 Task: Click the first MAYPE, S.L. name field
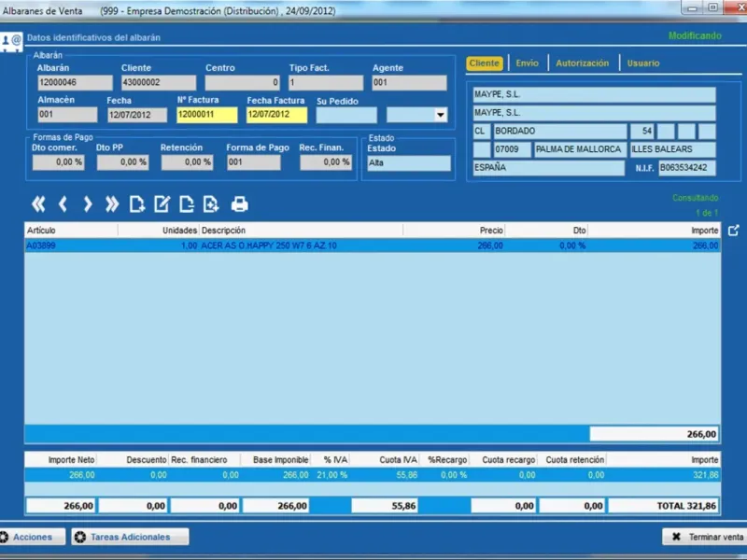pos(594,95)
